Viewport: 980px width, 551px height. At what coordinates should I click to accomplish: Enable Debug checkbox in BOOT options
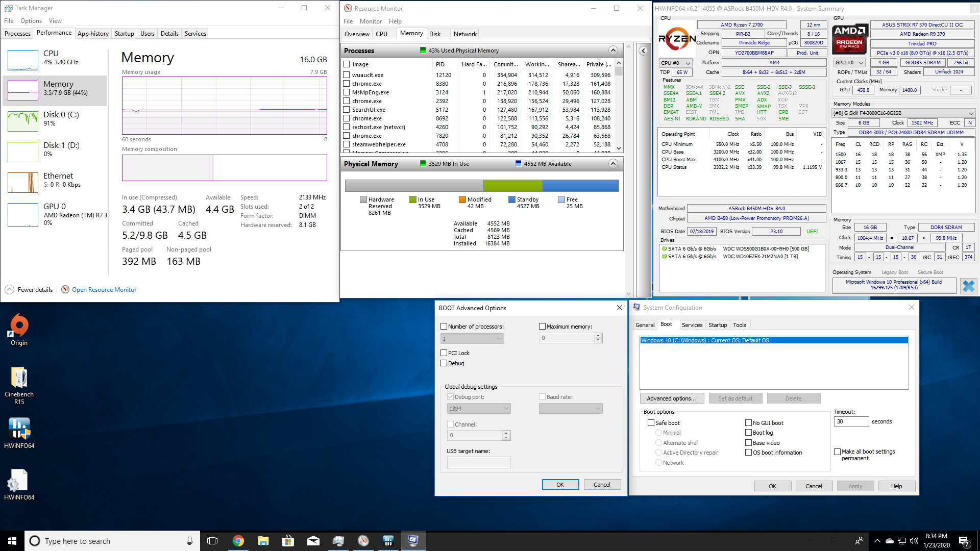pyautogui.click(x=444, y=363)
